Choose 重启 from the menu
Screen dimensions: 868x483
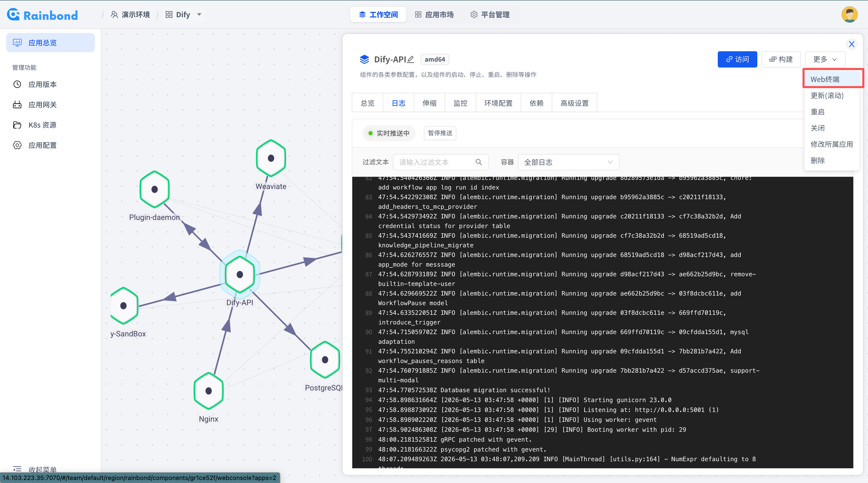click(x=832, y=112)
